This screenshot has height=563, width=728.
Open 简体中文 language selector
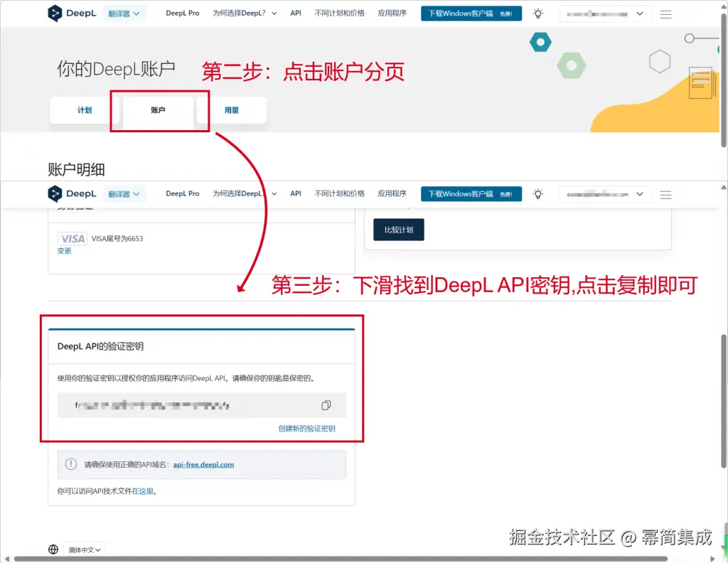pyautogui.click(x=84, y=549)
